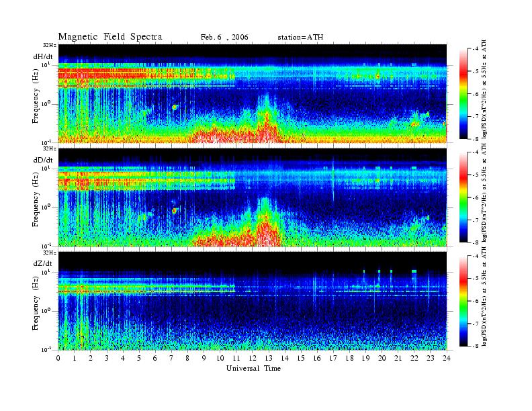This screenshot has height=411, width=532.
Task: Click the log PSD legend text beside dZ/dt color bar
Action: point(484,296)
